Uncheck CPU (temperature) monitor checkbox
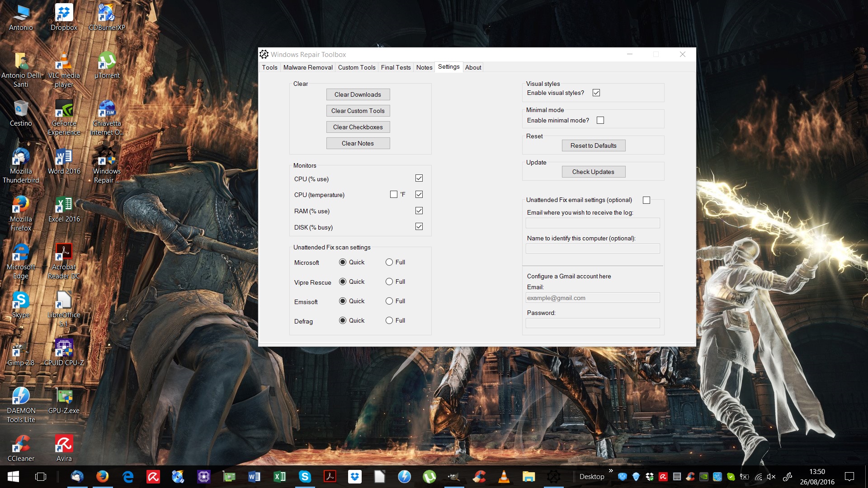Image resolution: width=868 pixels, height=488 pixels. (419, 194)
